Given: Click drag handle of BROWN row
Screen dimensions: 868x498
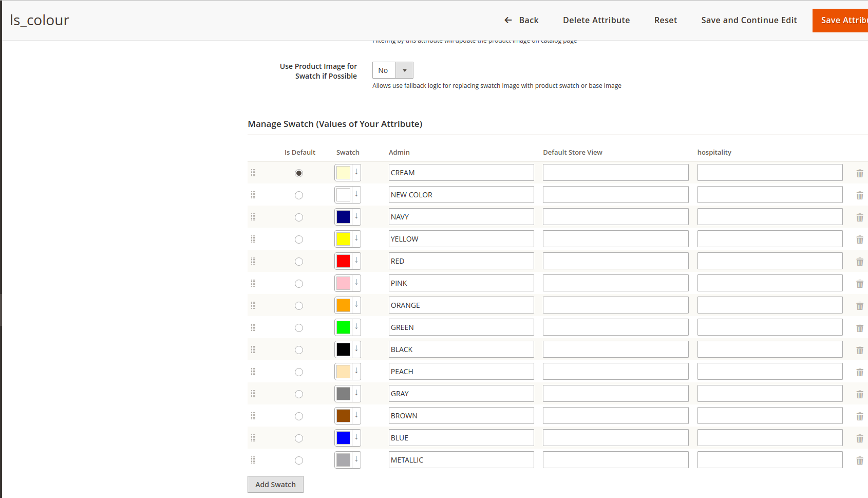Looking at the screenshot, I should pos(253,416).
